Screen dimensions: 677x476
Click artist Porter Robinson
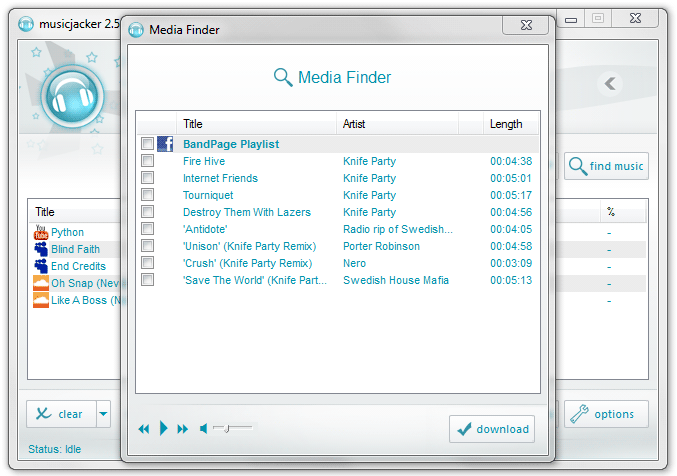coord(381,246)
